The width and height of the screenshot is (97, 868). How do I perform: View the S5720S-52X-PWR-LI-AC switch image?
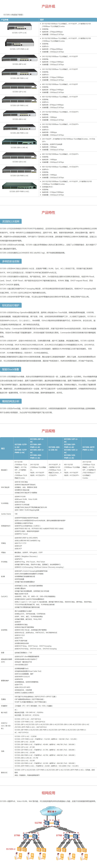[20, 170]
